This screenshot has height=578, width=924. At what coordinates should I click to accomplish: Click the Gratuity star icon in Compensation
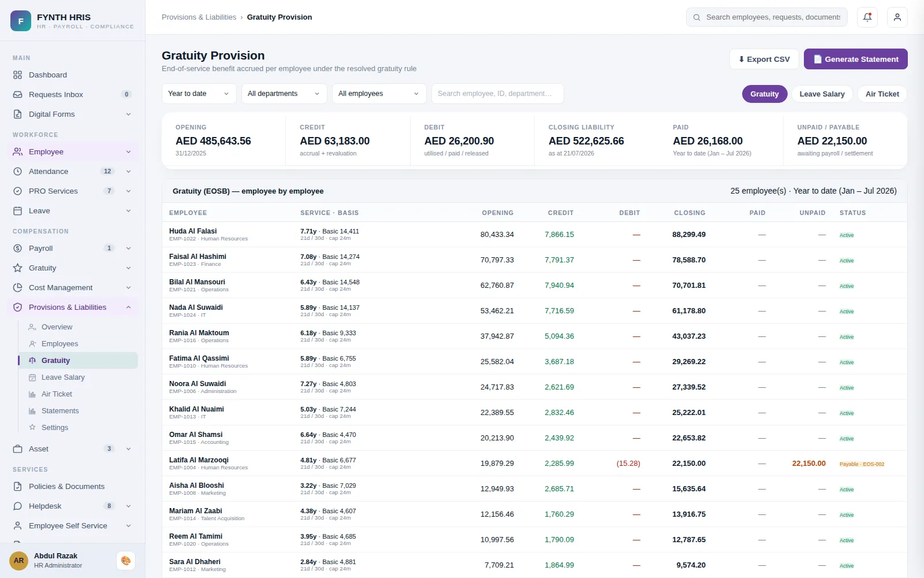[x=17, y=268]
